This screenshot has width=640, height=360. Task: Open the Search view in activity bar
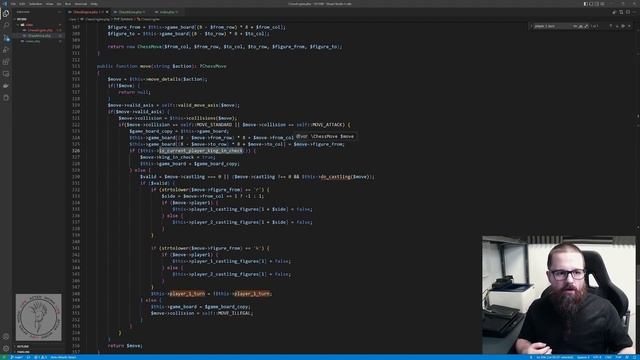(6, 25)
